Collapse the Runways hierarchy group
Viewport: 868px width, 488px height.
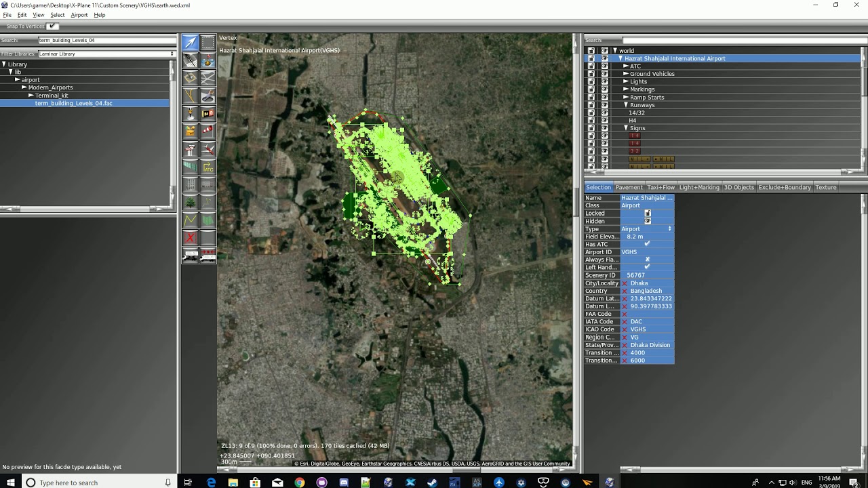coord(626,105)
